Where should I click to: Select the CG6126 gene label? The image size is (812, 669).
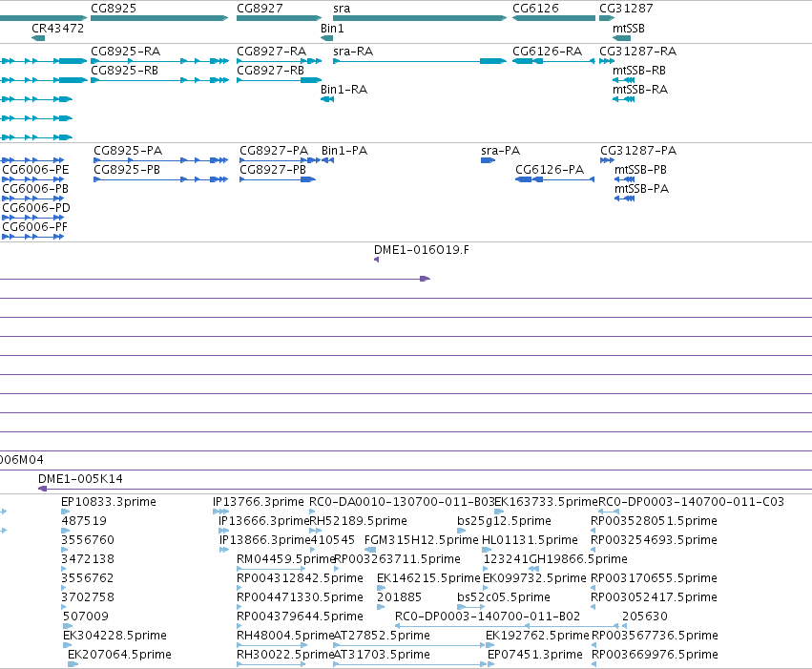tap(535, 9)
